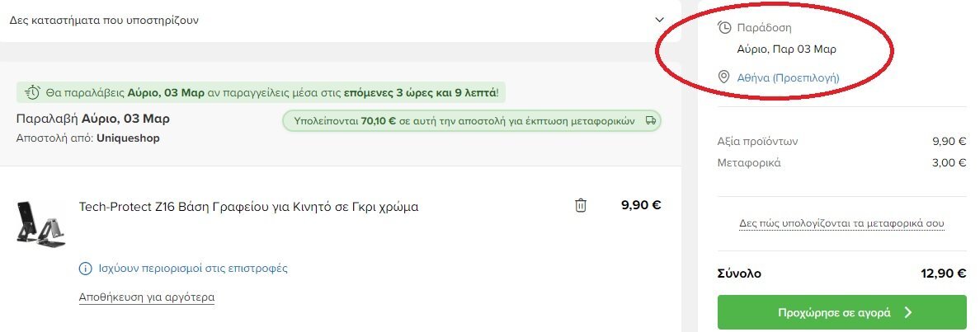Click the location pin icon beside Αθήνα
980x332 pixels.
(724, 77)
